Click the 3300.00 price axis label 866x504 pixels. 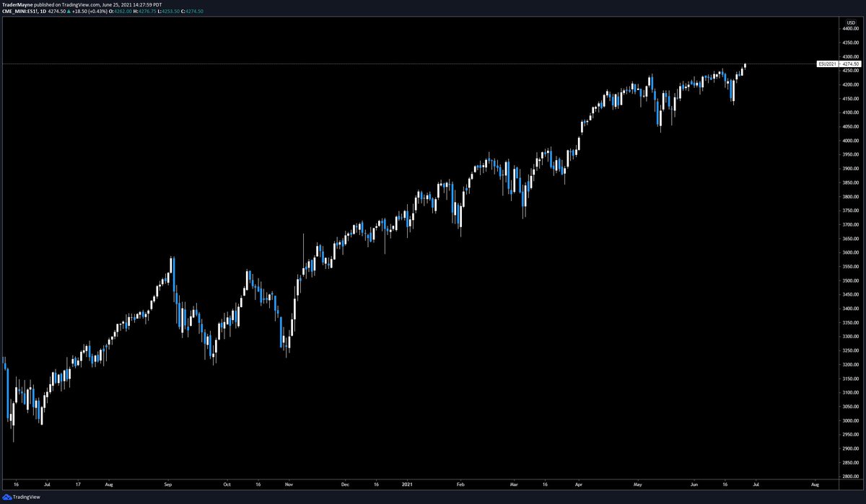pyautogui.click(x=850, y=337)
